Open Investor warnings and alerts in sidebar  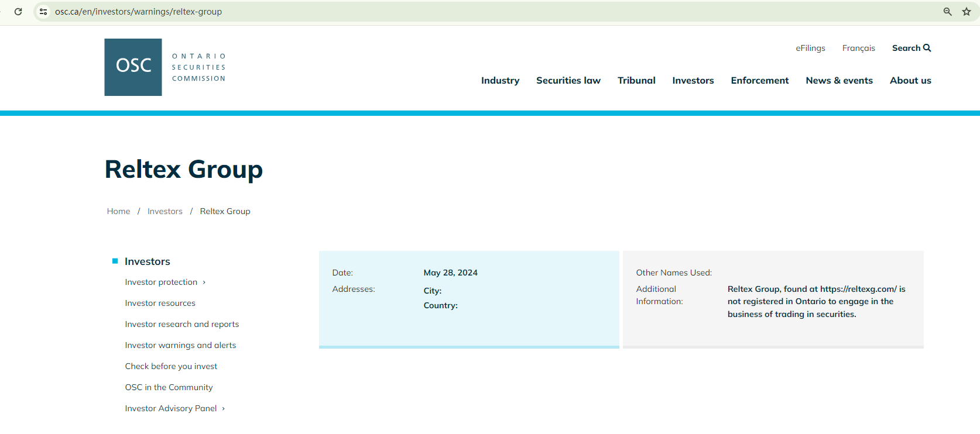coord(180,345)
